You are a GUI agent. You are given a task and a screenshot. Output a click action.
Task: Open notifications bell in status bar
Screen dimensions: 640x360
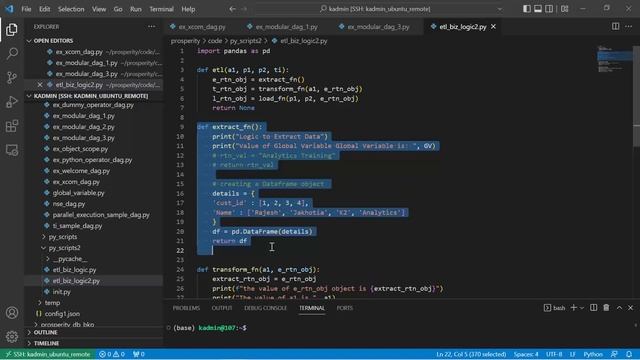[629, 354]
